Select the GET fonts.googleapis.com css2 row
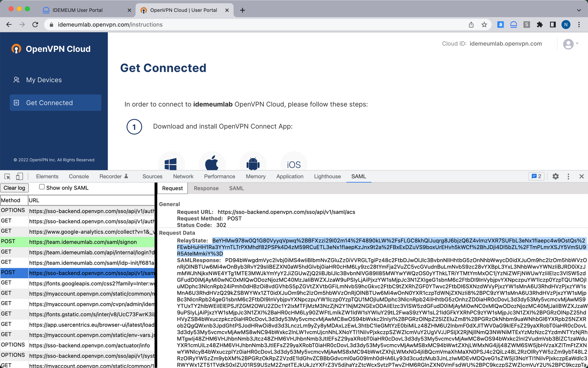Viewport: 588px width, 368px height. click(77, 283)
